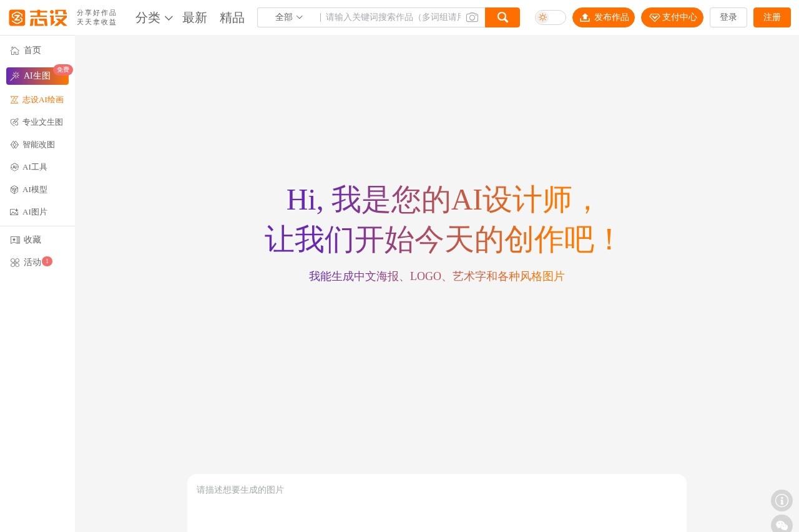Click the 发布作品 upload button
This screenshot has width=799, height=532.
(x=604, y=17)
